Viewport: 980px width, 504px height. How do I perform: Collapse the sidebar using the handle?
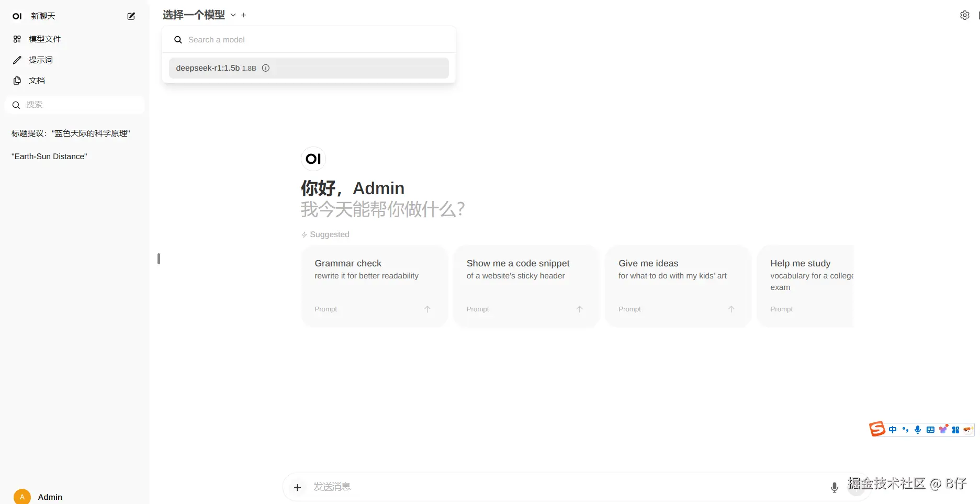pos(159,259)
